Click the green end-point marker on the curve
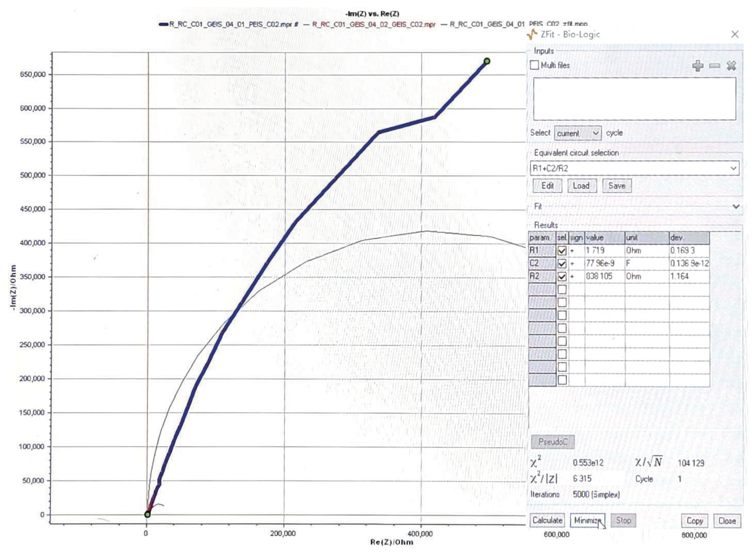The height and width of the screenshot is (560, 756). point(487,61)
